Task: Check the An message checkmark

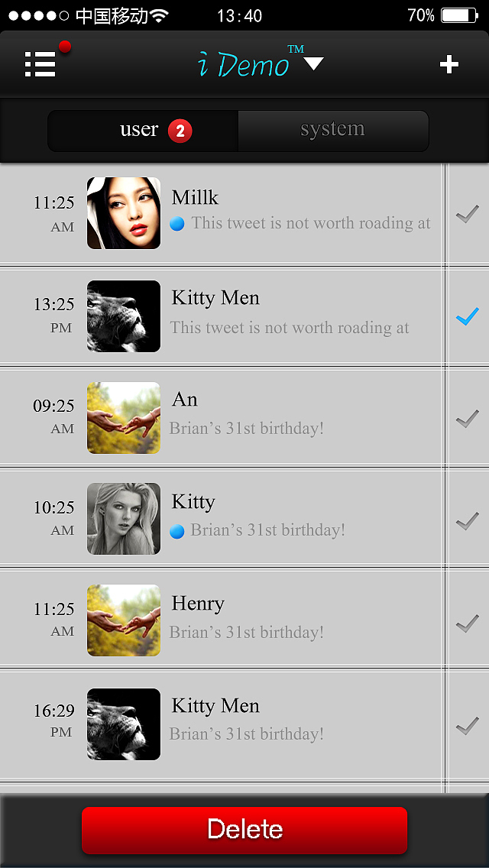Action: [x=468, y=418]
